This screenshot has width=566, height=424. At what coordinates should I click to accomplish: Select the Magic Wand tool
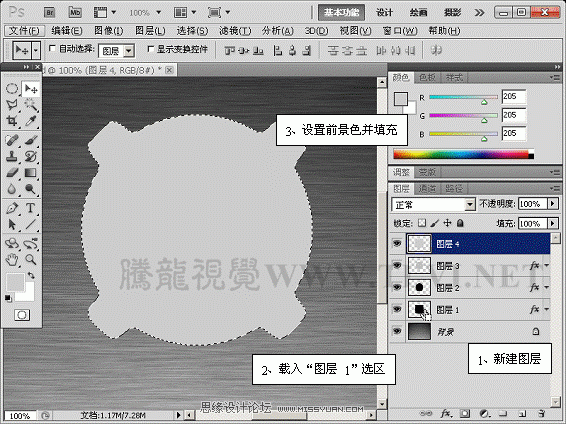point(31,105)
